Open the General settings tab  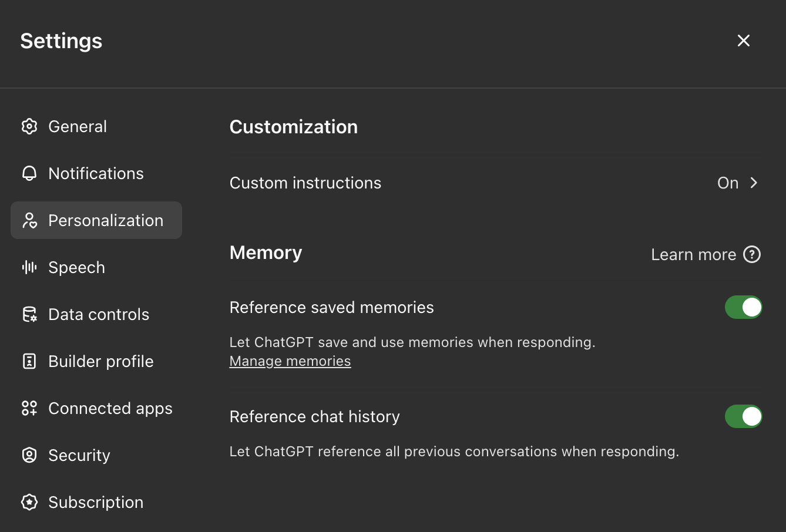96,126
